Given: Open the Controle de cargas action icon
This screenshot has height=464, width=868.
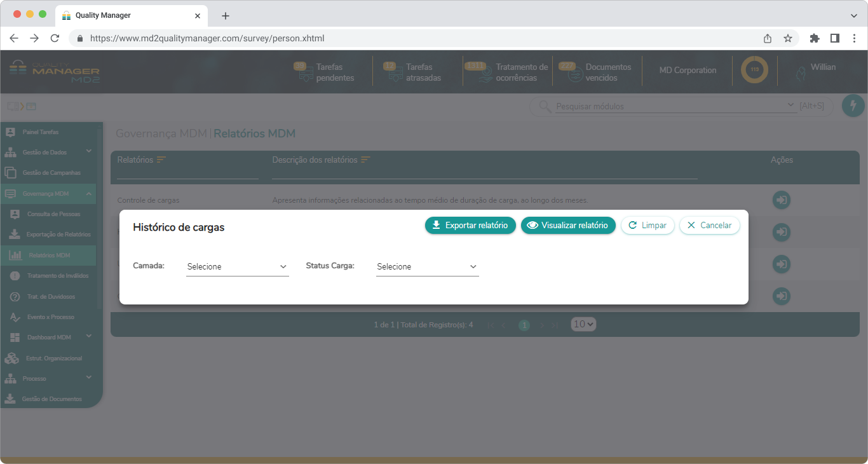Looking at the screenshot, I should (781, 200).
